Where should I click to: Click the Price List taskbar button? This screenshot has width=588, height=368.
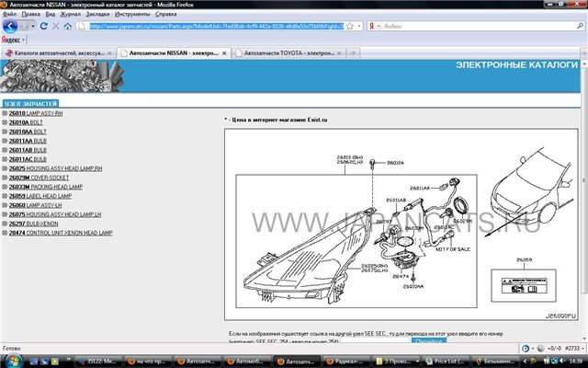pyautogui.click(x=446, y=362)
